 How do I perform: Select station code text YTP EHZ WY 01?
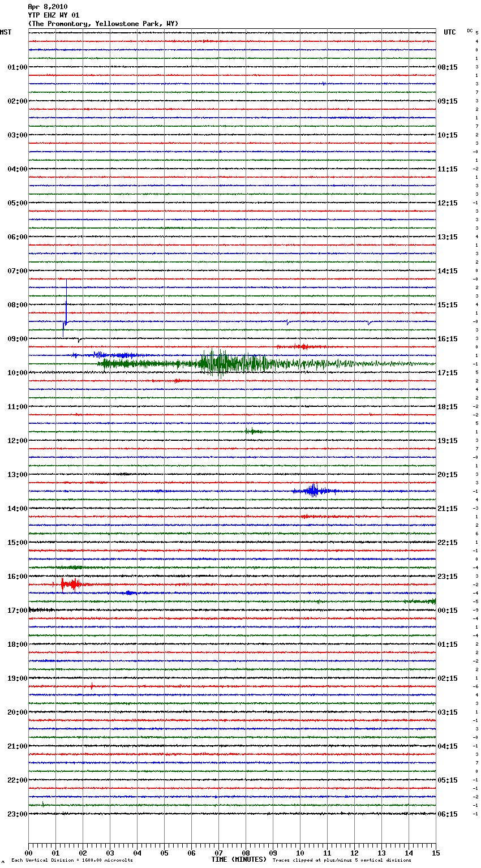pos(54,15)
